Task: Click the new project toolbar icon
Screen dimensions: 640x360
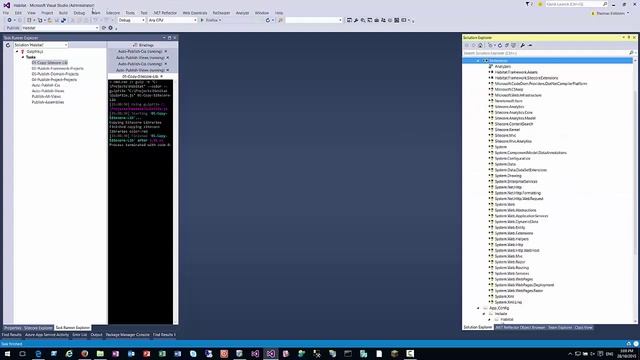Action: tap(29, 20)
